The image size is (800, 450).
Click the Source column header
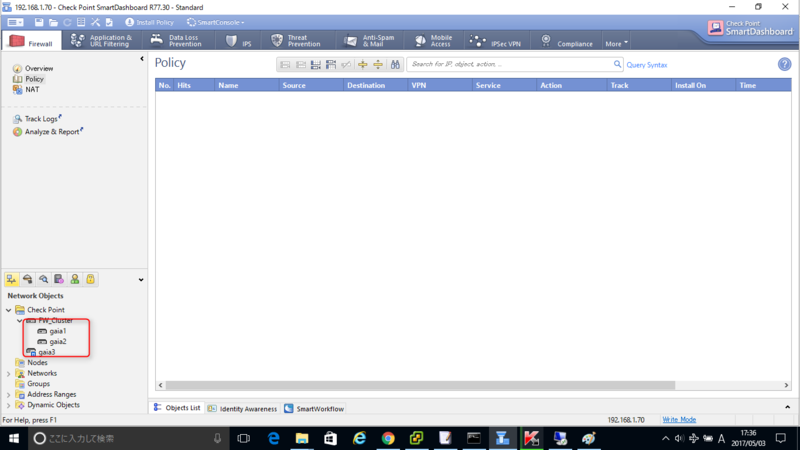(x=311, y=85)
